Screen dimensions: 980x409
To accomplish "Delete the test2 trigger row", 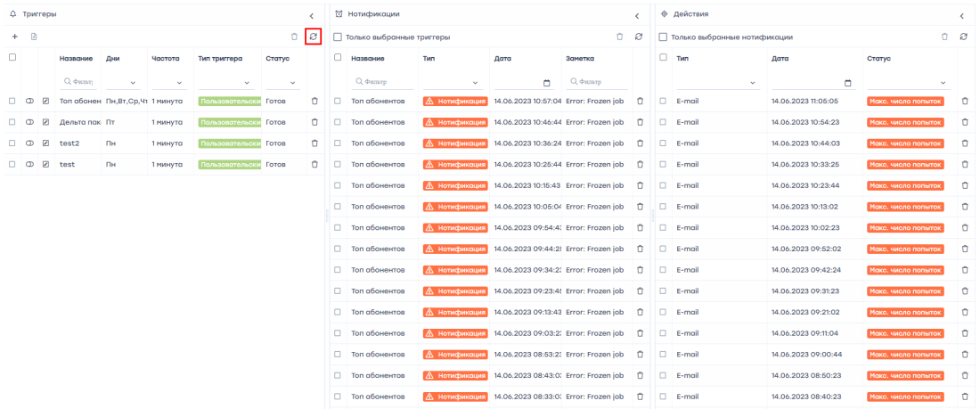I will 314,143.
